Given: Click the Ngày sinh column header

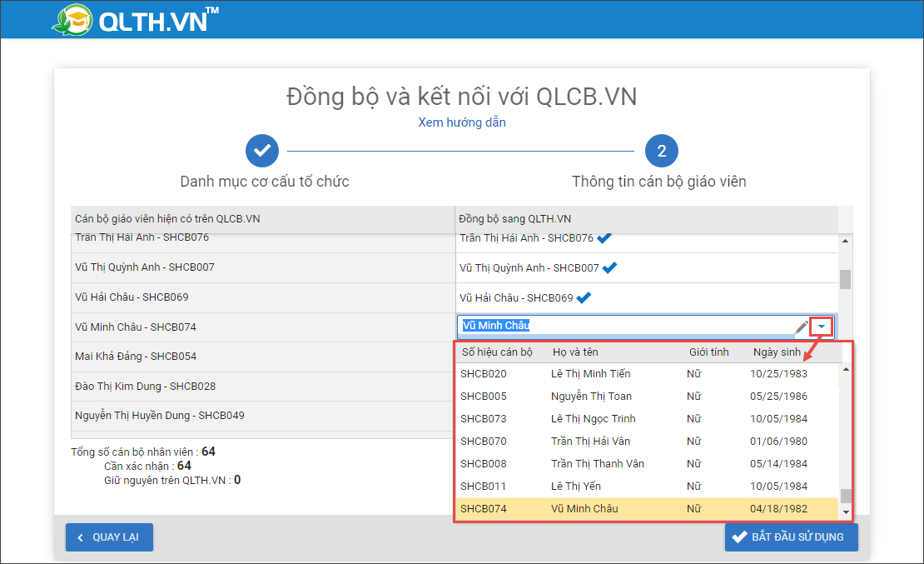Looking at the screenshot, I should 777,352.
